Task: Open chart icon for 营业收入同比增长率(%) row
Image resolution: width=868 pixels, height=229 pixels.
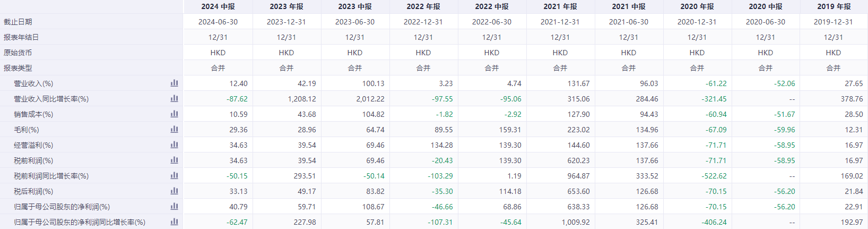Action: click(x=174, y=99)
